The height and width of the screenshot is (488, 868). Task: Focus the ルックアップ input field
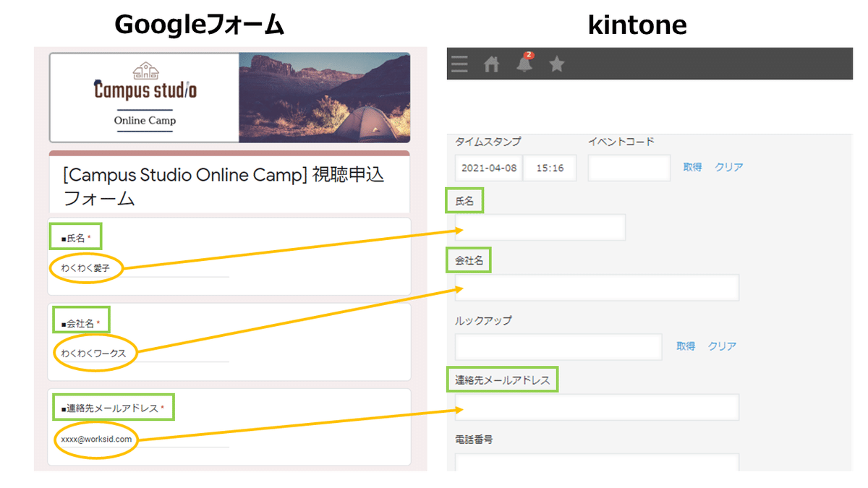click(558, 347)
